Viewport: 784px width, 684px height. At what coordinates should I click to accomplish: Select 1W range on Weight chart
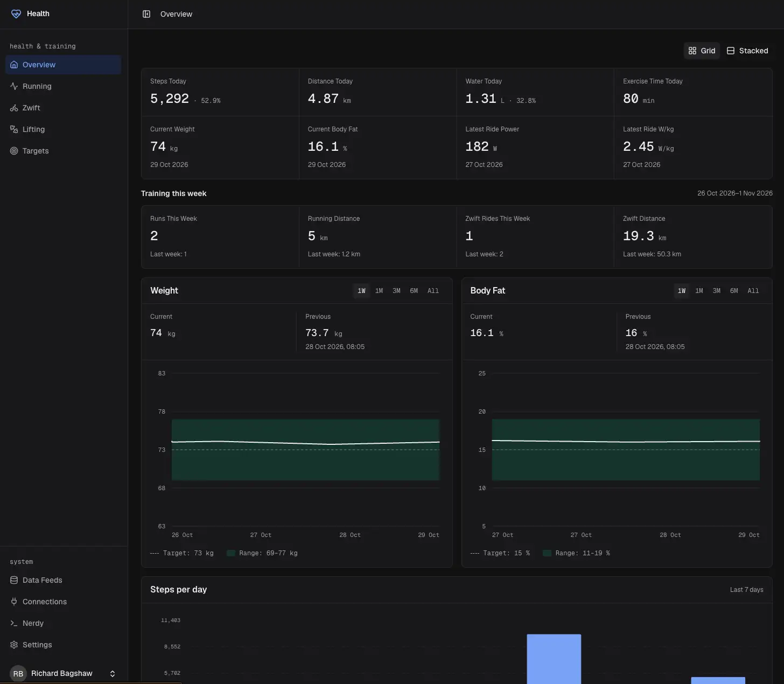tap(362, 291)
